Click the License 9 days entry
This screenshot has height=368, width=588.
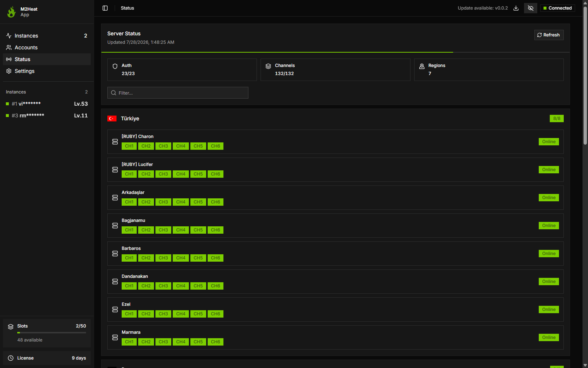point(47,358)
